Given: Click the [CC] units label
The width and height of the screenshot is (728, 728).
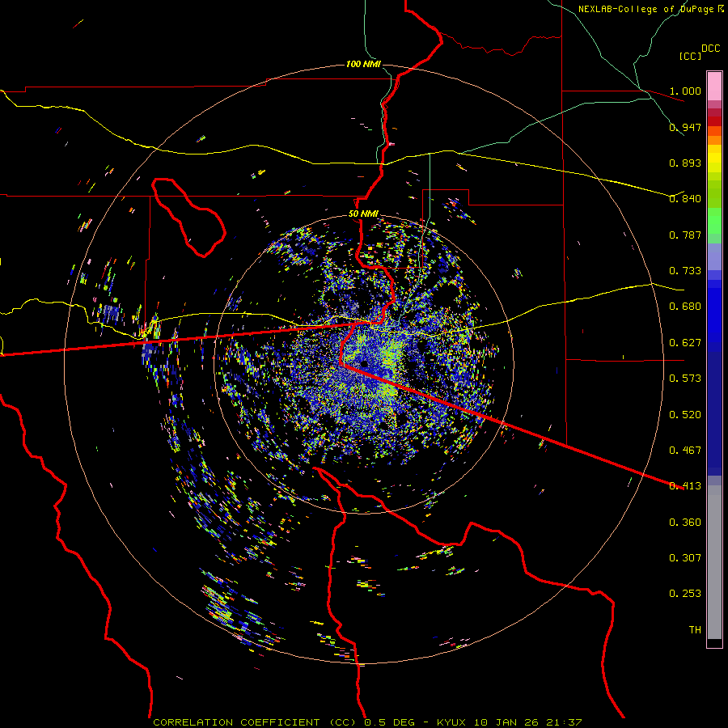Looking at the screenshot, I should [x=691, y=56].
